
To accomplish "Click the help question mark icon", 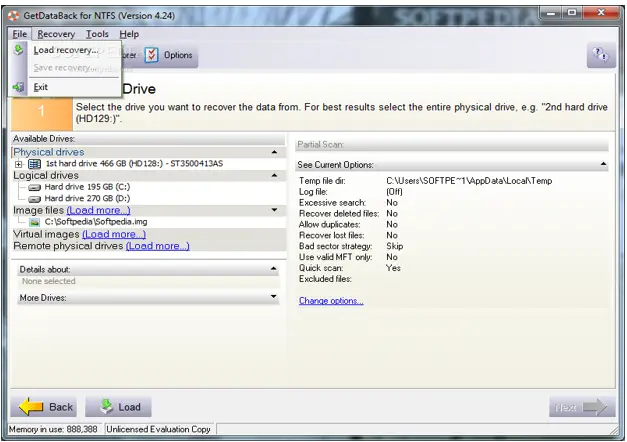I will pyautogui.click(x=601, y=55).
